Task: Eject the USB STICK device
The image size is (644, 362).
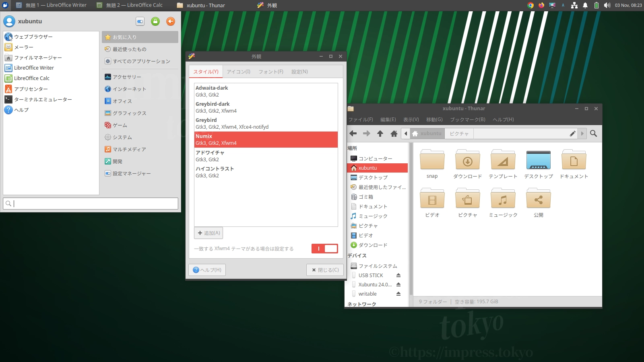Action: click(398, 276)
